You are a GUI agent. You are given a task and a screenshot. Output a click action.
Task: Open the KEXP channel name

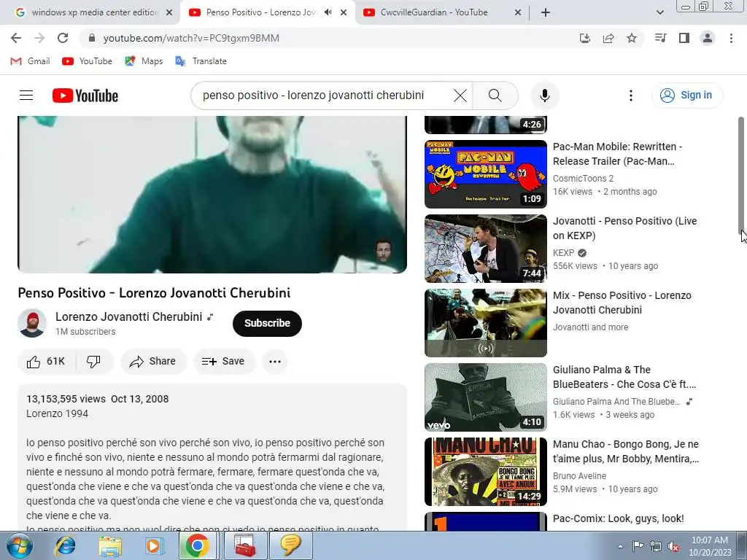[x=564, y=253]
